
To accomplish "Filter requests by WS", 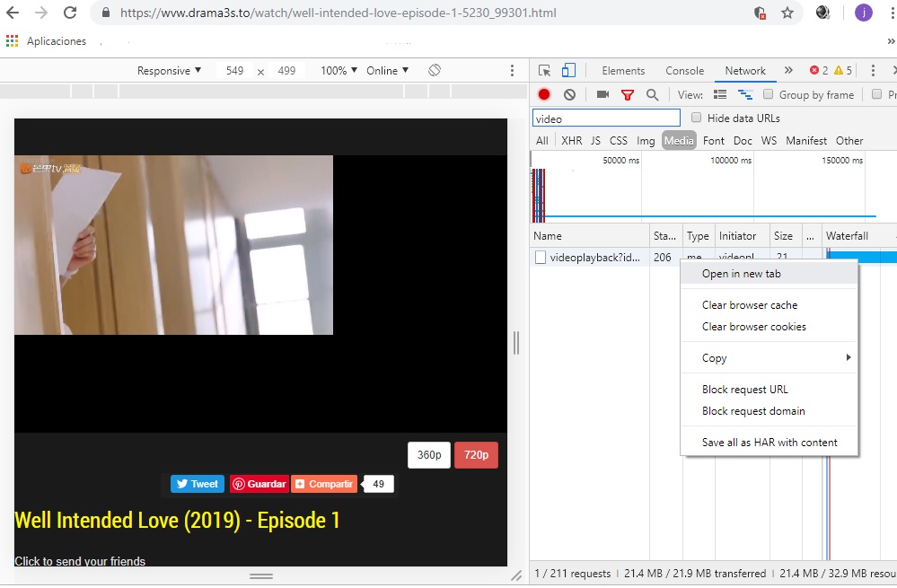I will tap(769, 141).
